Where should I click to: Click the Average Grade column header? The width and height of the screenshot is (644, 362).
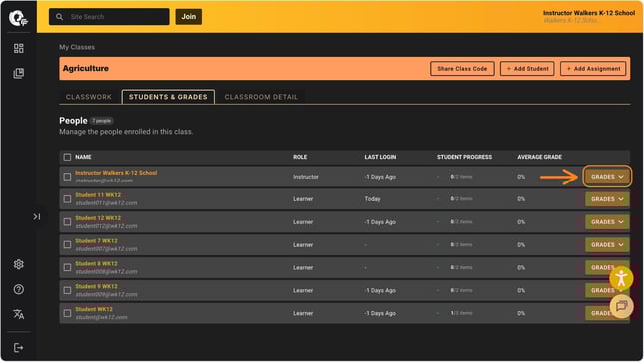(x=540, y=157)
